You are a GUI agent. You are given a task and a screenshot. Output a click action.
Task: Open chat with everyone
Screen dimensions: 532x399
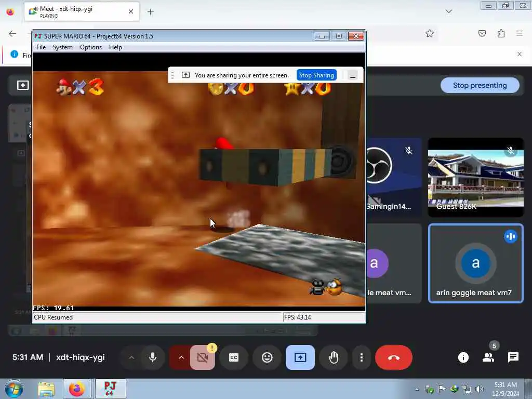(513, 357)
